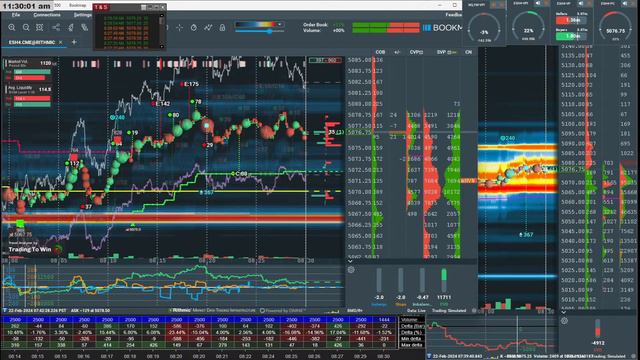Screen dimensions: 640x360
Task: Select the Delta (%) row label
Action: (411, 332)
